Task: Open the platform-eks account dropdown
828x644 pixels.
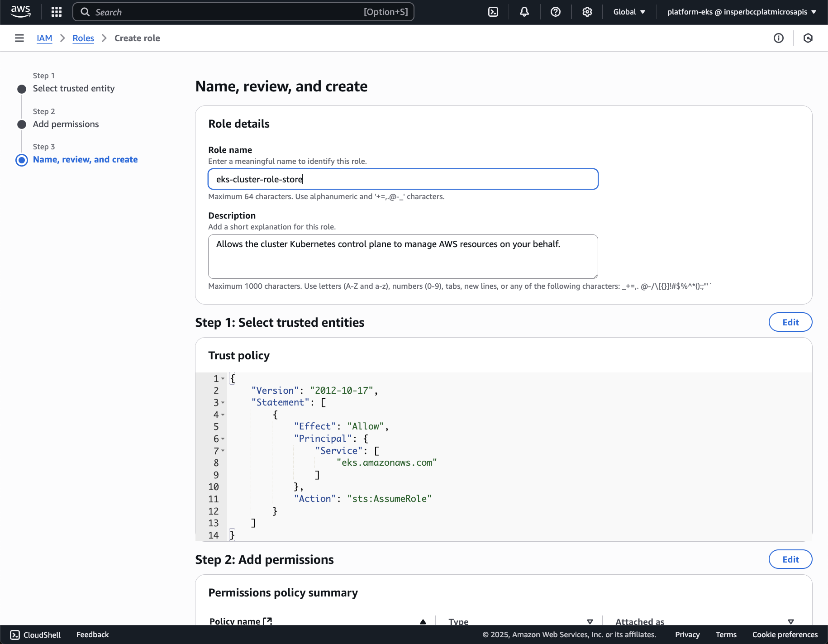Action: tap(741, 12)
